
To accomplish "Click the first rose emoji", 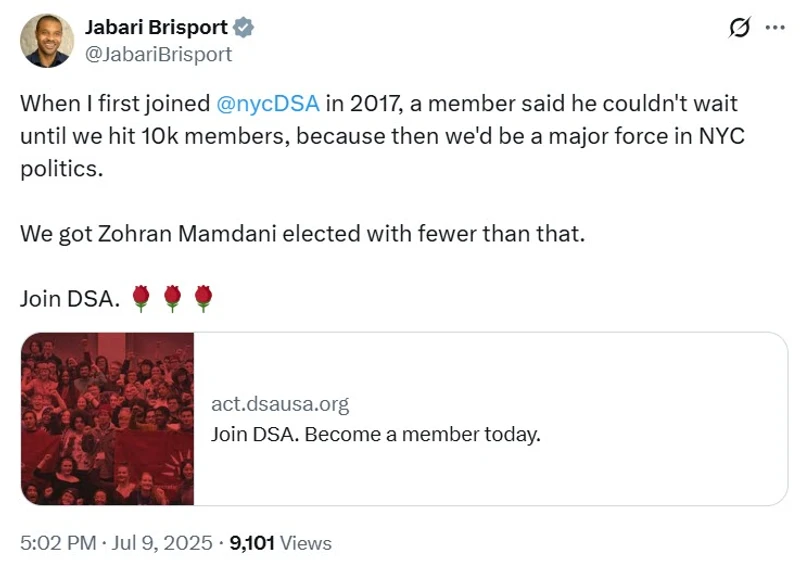I will 141,298.
